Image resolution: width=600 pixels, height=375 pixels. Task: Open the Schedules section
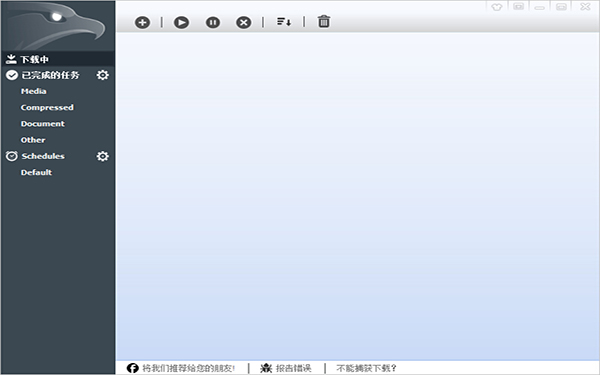coord(43,156)
